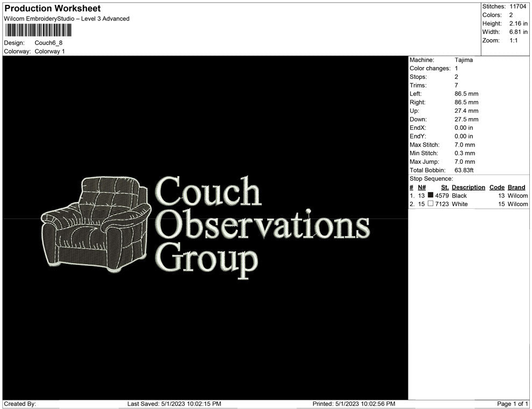Click the Trims value 7
Screen dimensions: 532x409
(456, 85)
